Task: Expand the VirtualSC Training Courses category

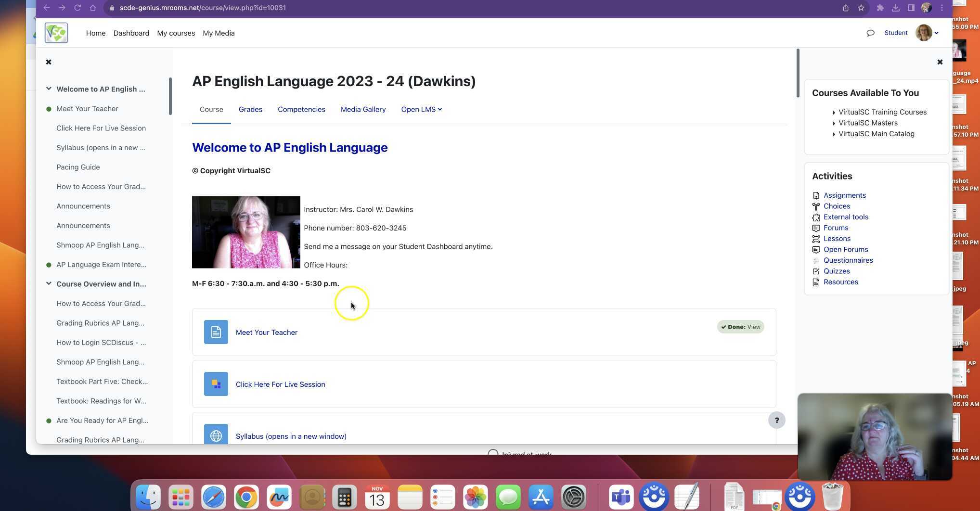Action: point(834,112)
